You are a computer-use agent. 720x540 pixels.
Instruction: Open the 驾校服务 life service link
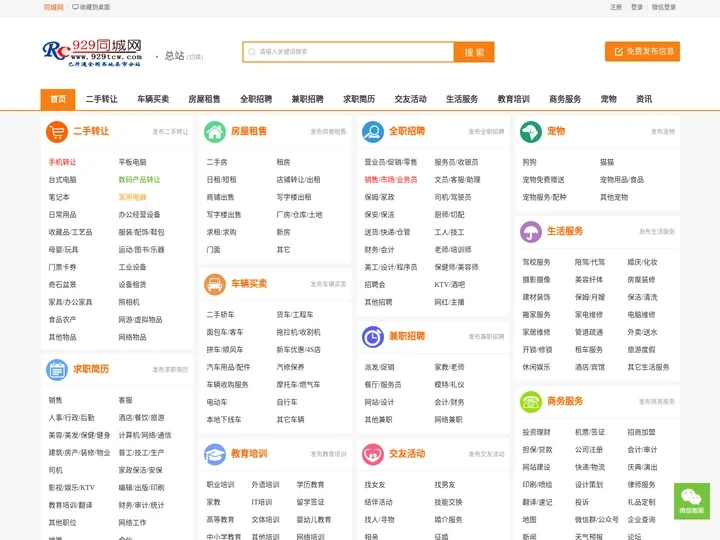(x=536, y=262)
